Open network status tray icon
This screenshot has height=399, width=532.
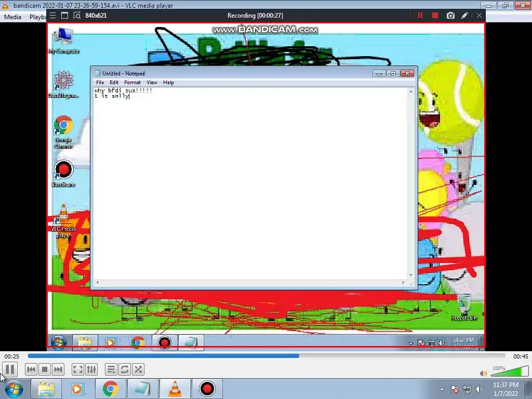(467, 389)
